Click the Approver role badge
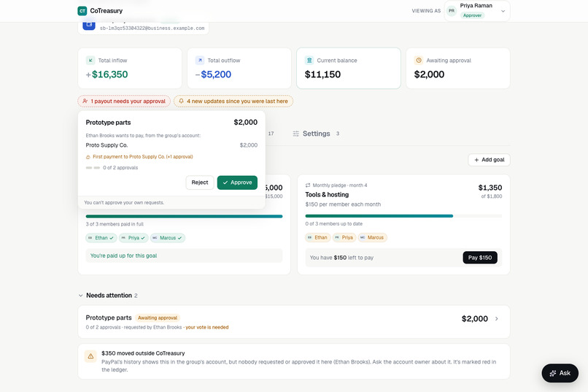This screenshot has width=588, height=392. tap(472, 15)
